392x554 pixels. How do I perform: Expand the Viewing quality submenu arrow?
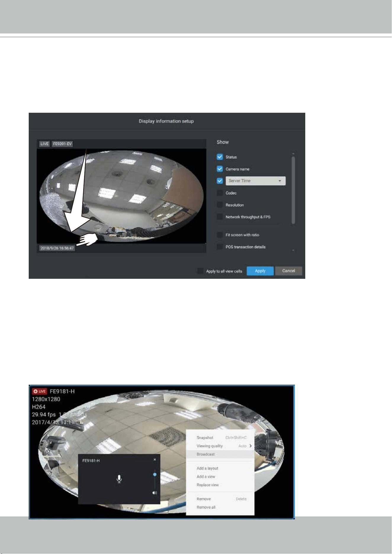tap(250, 446)
